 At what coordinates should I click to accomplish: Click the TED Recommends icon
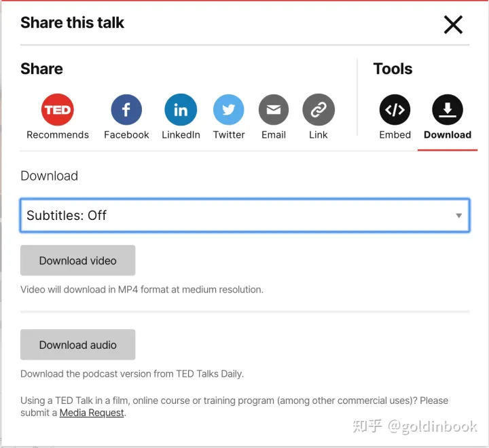point(57,110)
